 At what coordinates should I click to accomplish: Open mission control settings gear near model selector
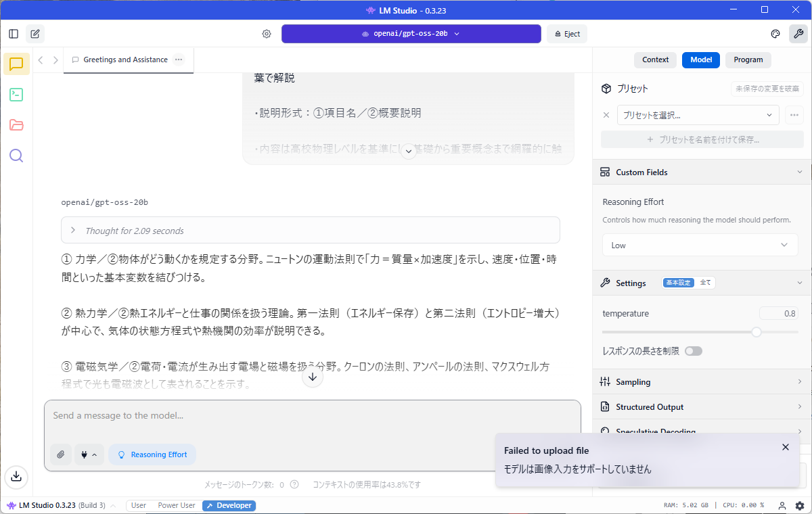click(266, 33)
